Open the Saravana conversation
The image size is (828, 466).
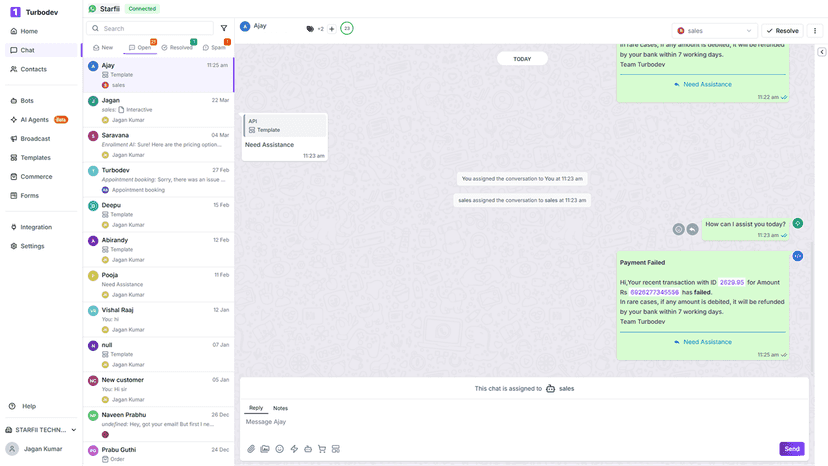pos(158,145)
